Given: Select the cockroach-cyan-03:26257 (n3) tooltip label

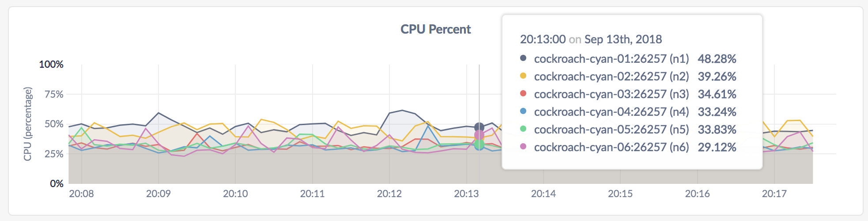Looking at the screenshot, I should pos(611,94).
